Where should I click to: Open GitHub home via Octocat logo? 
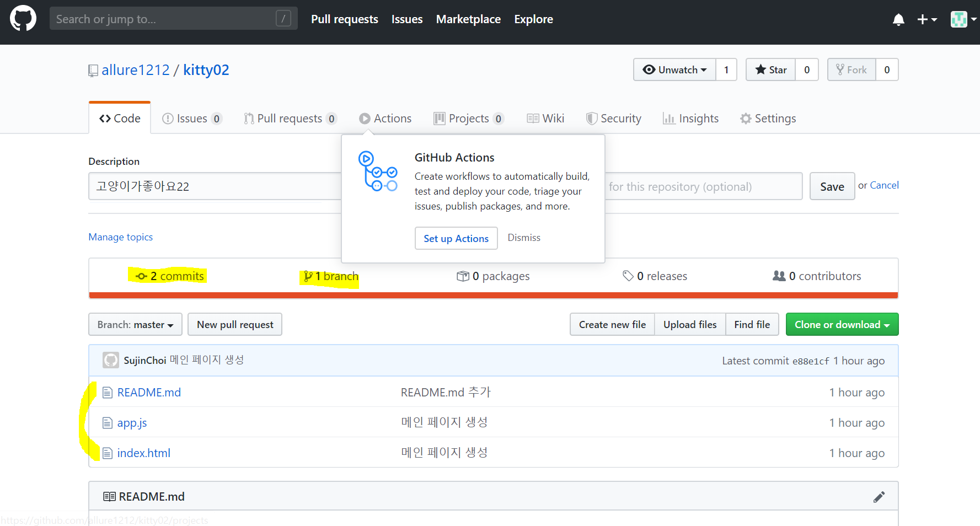23,19
